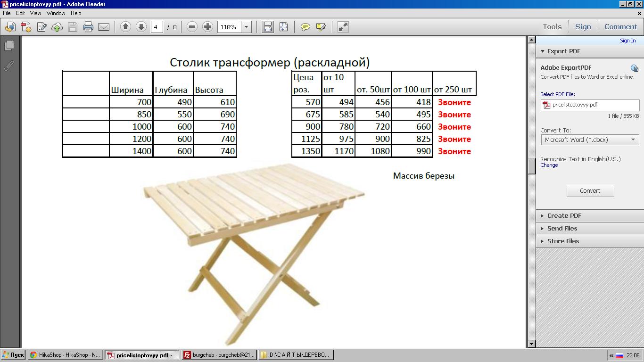Collapse the Export PDF panel section

point(590,51)
